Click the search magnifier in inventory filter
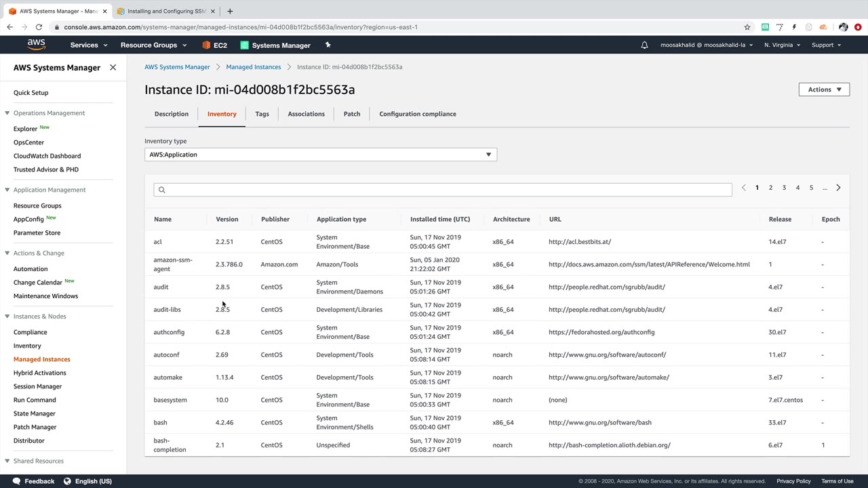Screen dimensions: 868x488 (161, 190)
